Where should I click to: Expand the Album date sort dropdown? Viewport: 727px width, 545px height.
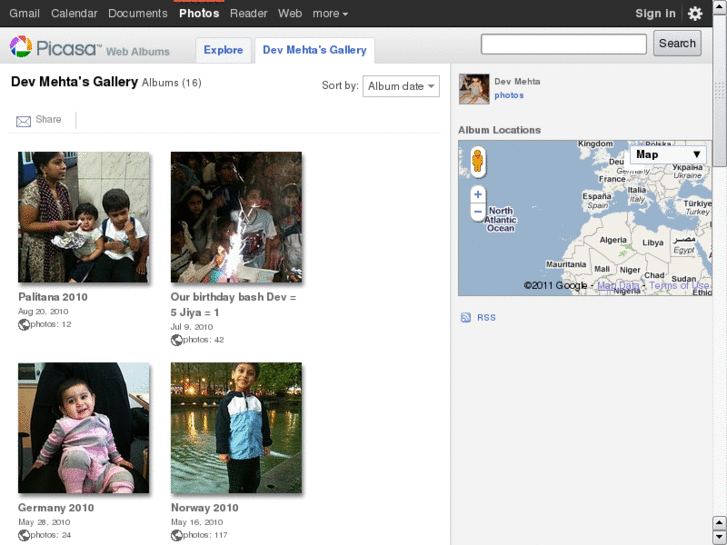pyautogui.click(x=400, y=87)
